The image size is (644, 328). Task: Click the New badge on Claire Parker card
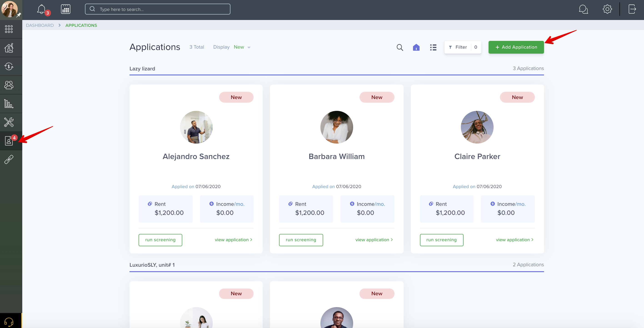(517, 97)
